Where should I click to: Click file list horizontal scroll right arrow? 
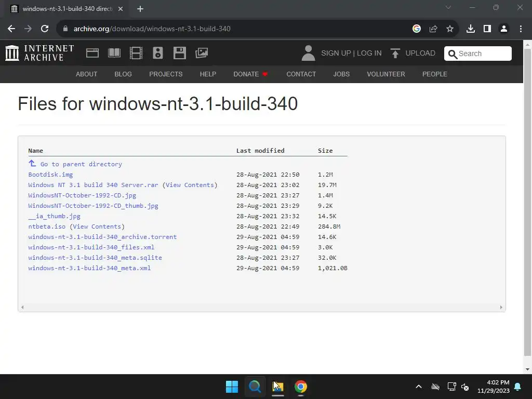coord(501,308)
